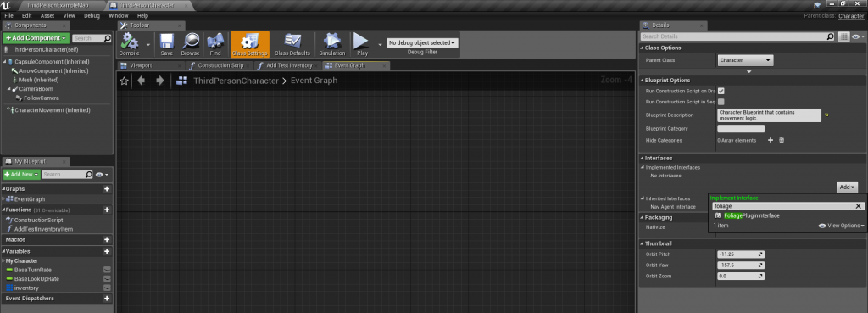Viewport: 868px width, 313px height.
Task: Click the search icon in My Blueprint panel
Action: tap(89, 175)
